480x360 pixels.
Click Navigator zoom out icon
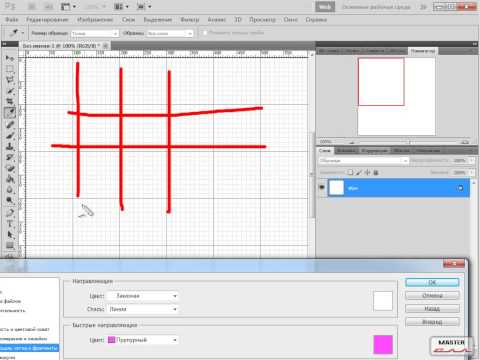click(352, 142)
